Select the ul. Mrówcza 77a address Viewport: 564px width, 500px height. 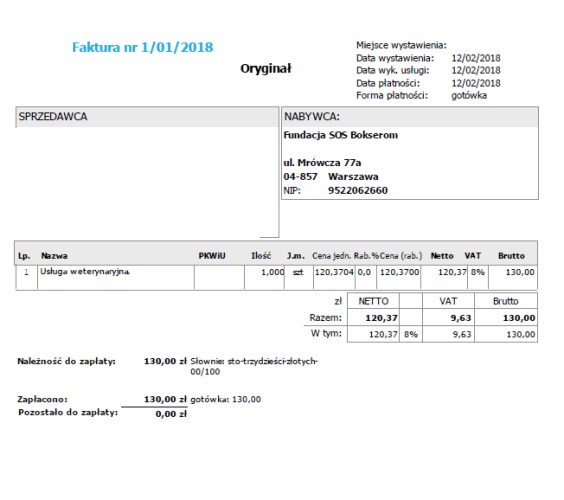pyautogui.click(x=322, y=163)
